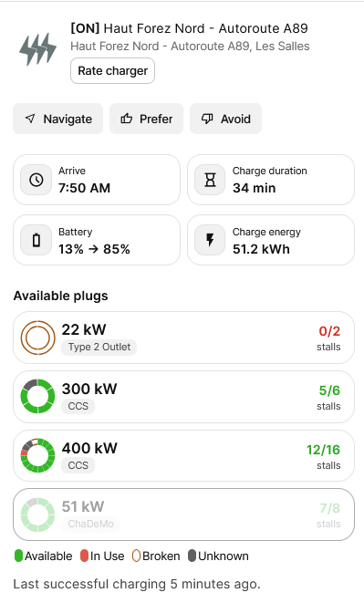Click the 22 kW Type 2 plug ring icon
The width and height of the screenshot is (364, 603).
37,338
